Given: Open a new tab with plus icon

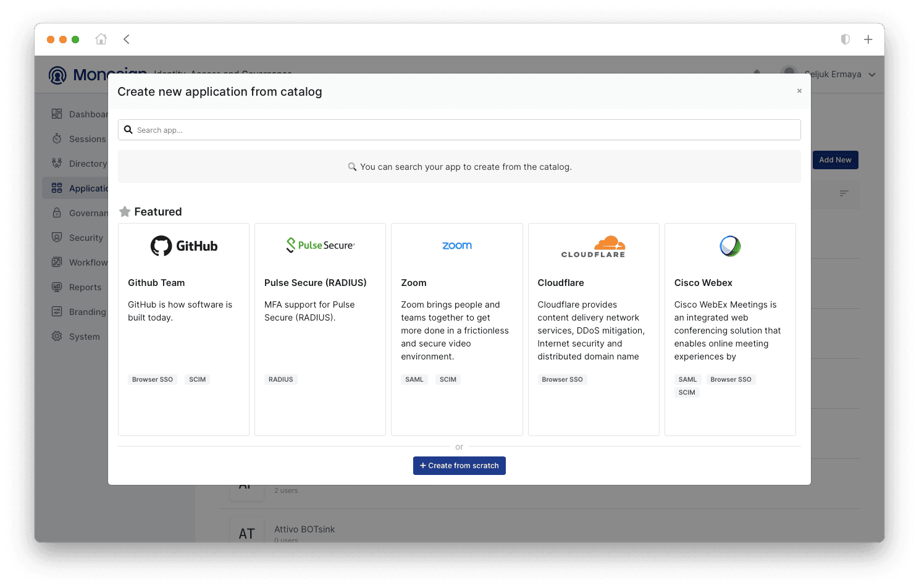Looking at the screenshot, I should tap(868, 39).
